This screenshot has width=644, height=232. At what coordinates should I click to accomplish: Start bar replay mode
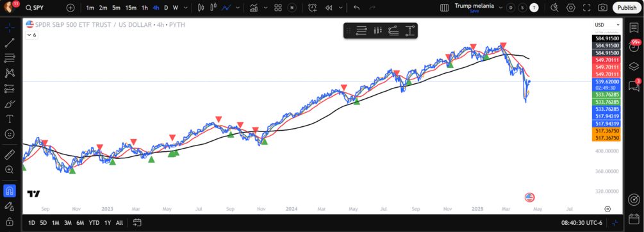pyautogui.click(x=328, y=8)
